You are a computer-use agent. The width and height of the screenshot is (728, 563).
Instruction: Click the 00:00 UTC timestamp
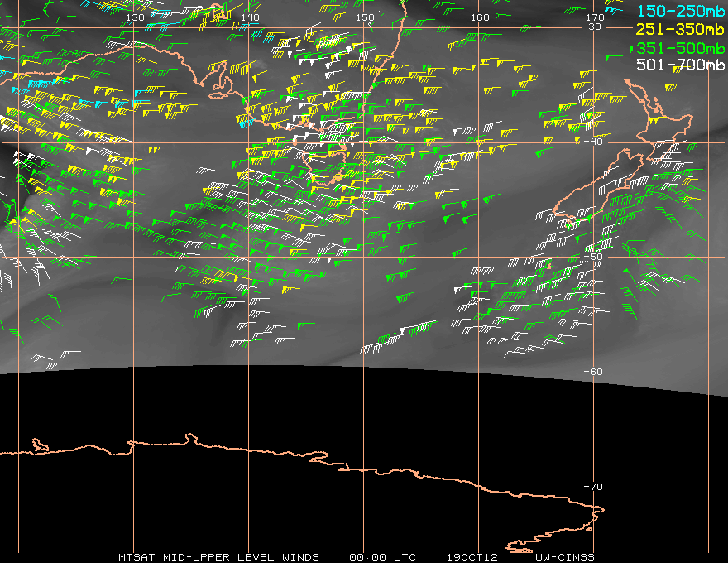382,557
